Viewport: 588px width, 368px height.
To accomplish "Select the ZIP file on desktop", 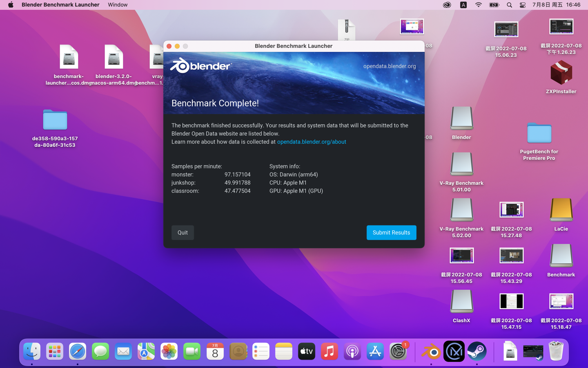I will coord(347,29).
